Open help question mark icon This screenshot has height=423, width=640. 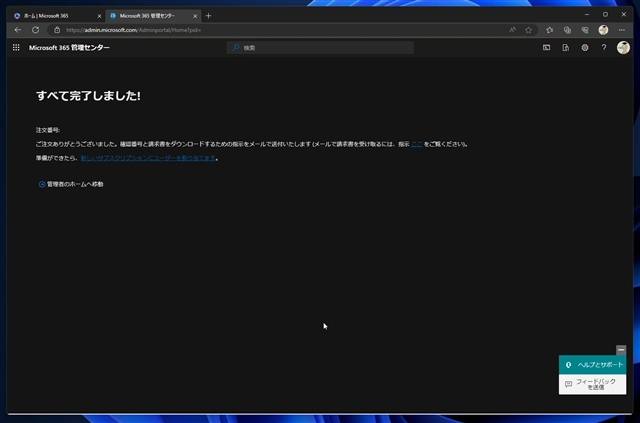(x=604, y=48)
